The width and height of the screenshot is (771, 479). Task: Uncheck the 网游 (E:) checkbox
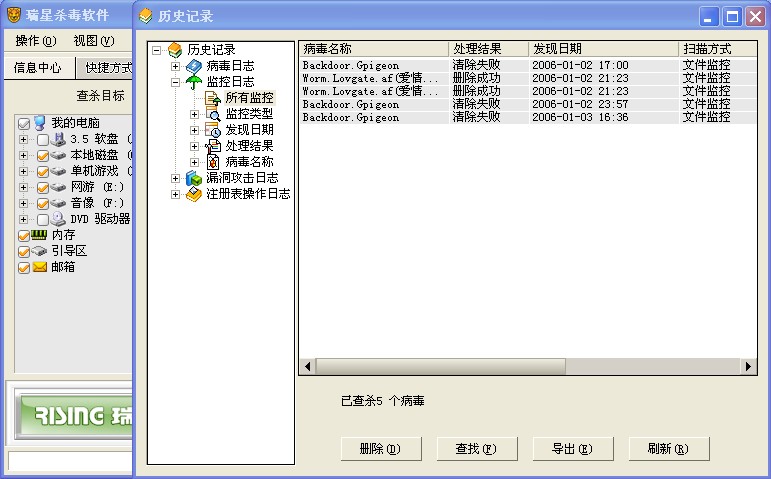(x=43, y=188)
